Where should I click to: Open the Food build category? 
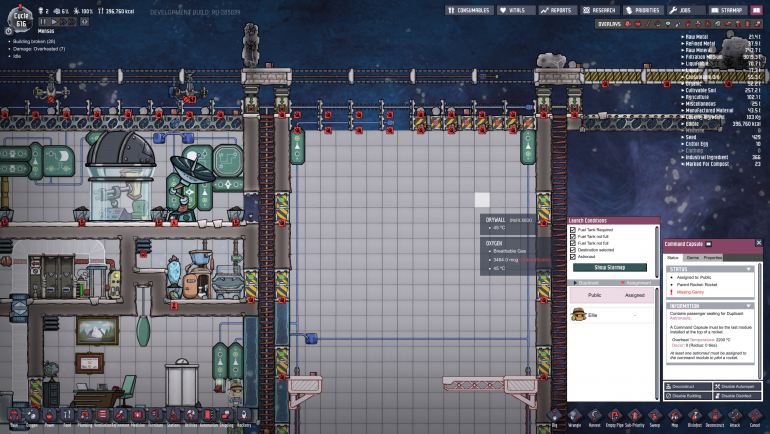click(67, 416)
